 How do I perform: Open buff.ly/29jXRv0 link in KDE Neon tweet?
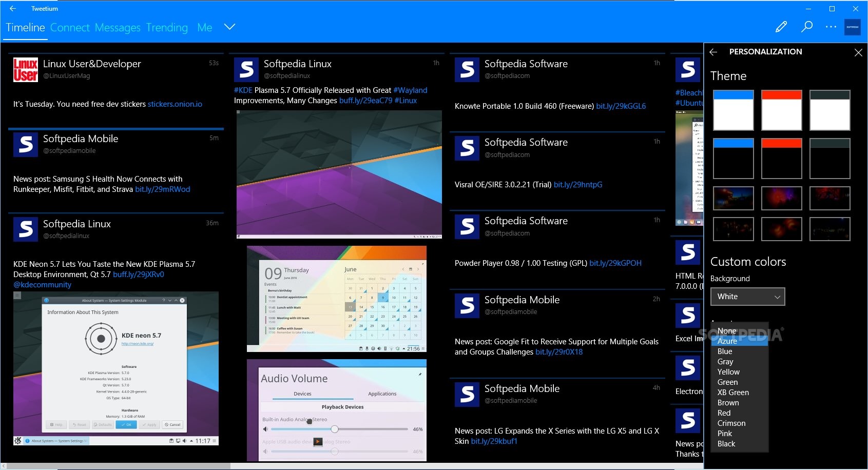pyautogui.click(x=139, y=275)
